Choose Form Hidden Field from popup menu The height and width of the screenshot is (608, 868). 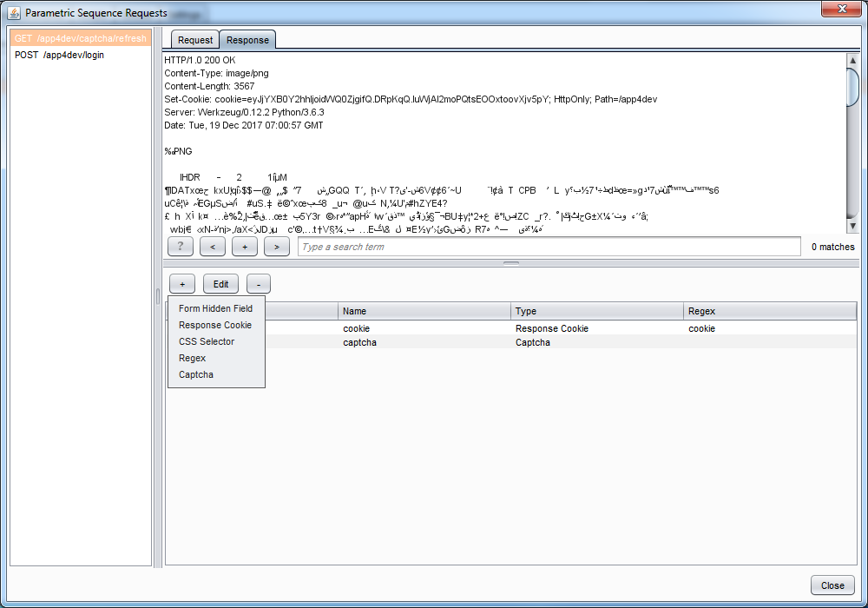pos(216,308)
